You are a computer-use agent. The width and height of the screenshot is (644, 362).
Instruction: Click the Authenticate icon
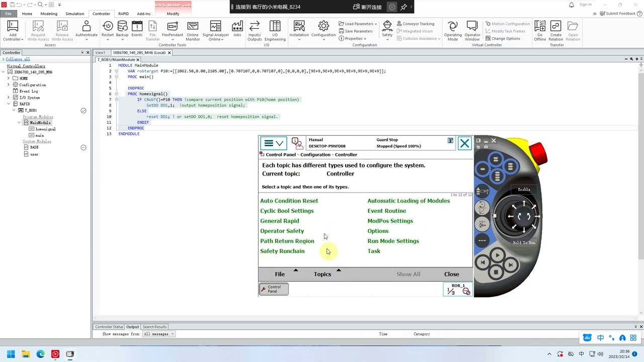(87, 31)
